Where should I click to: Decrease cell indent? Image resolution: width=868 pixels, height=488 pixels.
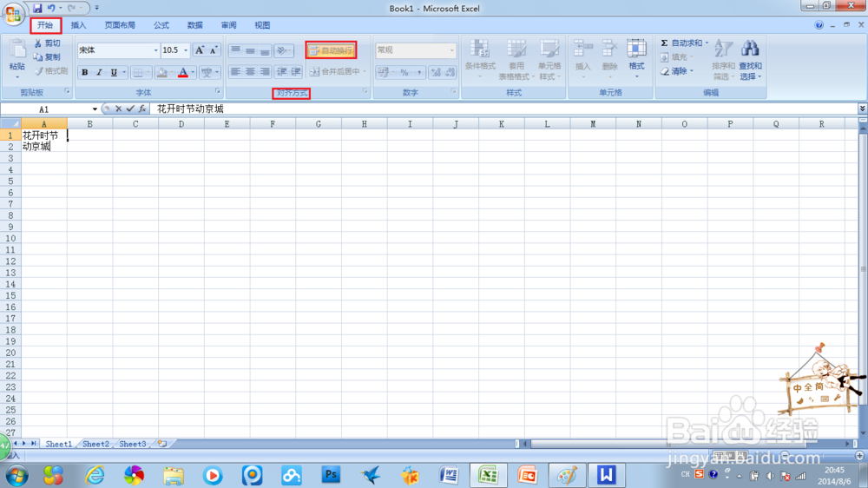tap(282, 71)
